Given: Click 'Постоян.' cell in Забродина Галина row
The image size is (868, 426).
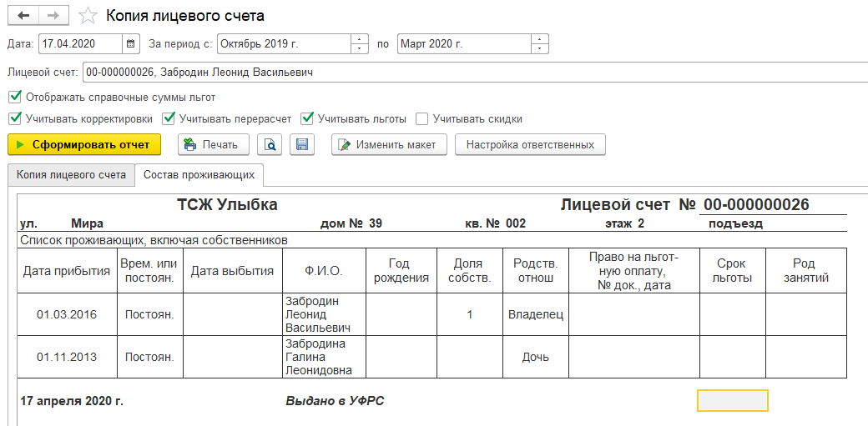Looking at the screenshot, I should (x=149, y=357).
